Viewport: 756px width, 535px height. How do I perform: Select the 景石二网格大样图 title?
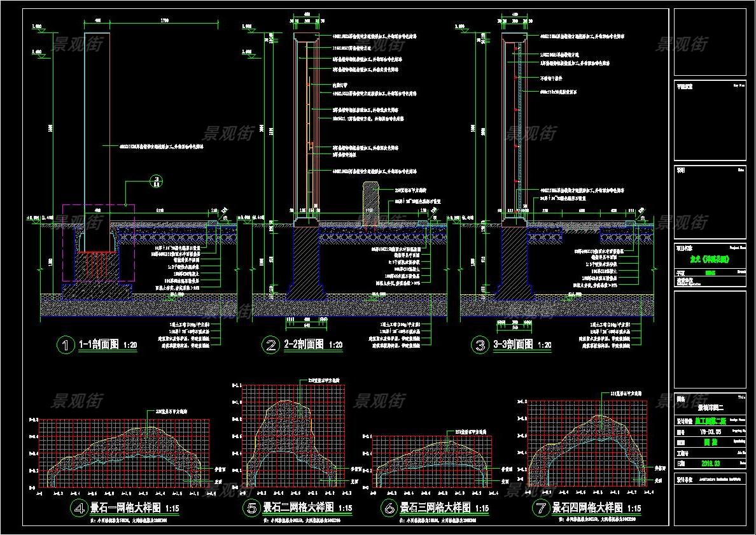[299, 508]
